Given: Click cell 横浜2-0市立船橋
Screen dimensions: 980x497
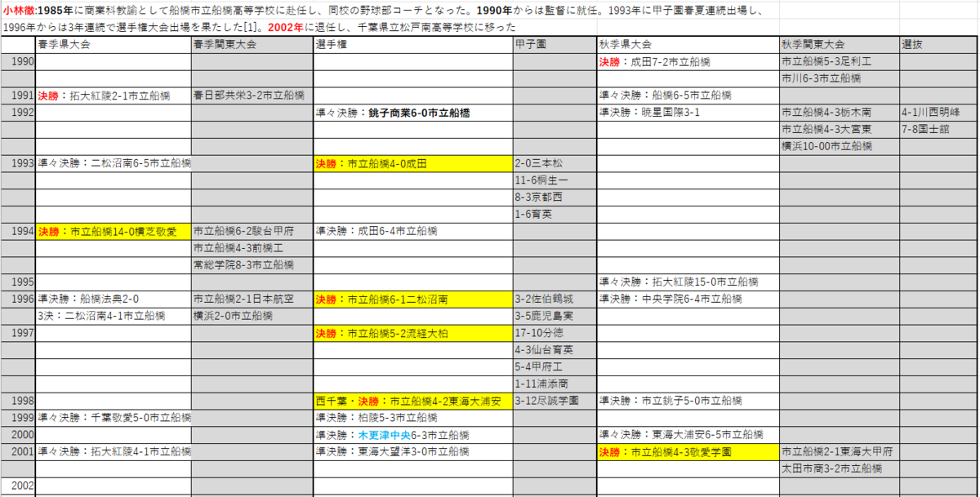Looking at the screenshot, I should pos(252,316).
